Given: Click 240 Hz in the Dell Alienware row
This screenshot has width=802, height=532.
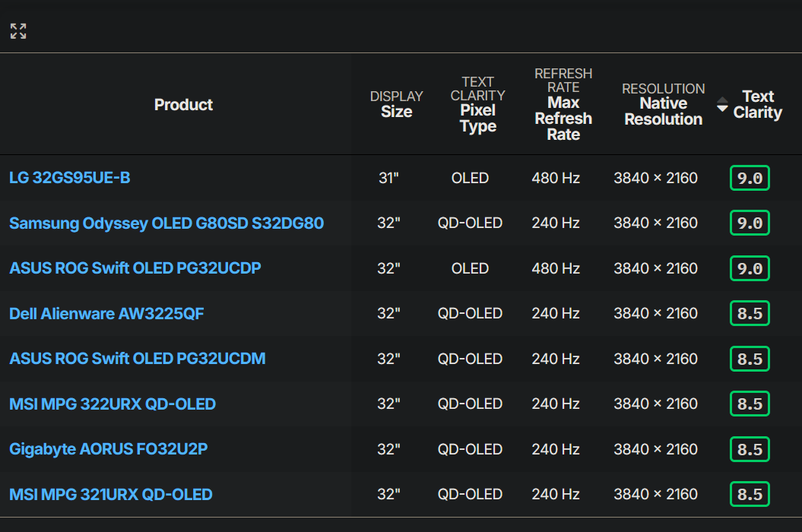Looking at the screenshot, I should [556, 313].
